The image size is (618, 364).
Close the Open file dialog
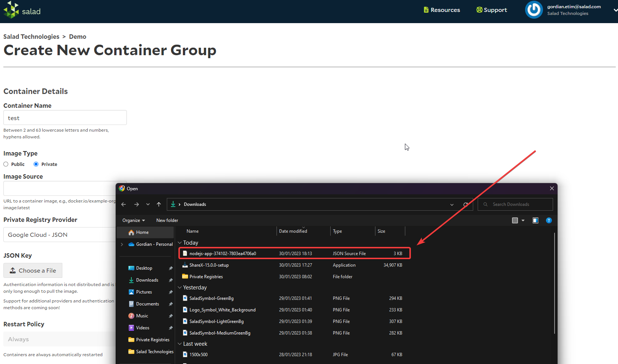pos(552,188)
